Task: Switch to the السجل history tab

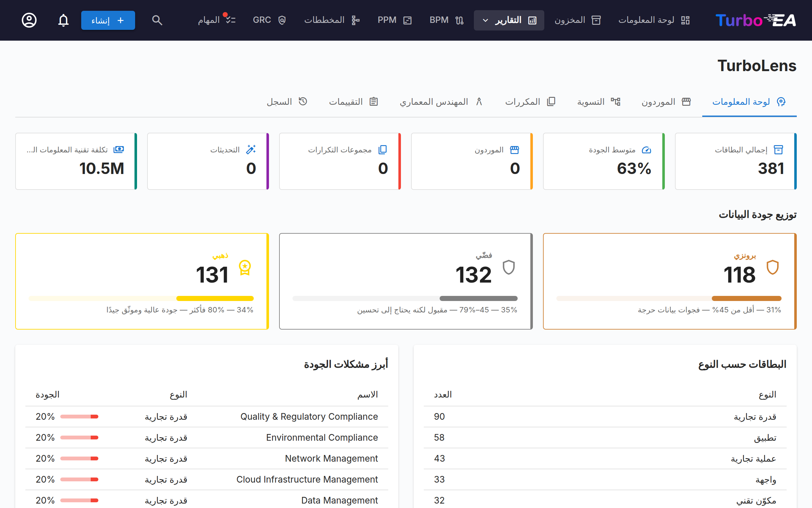Action: [287, 102]
